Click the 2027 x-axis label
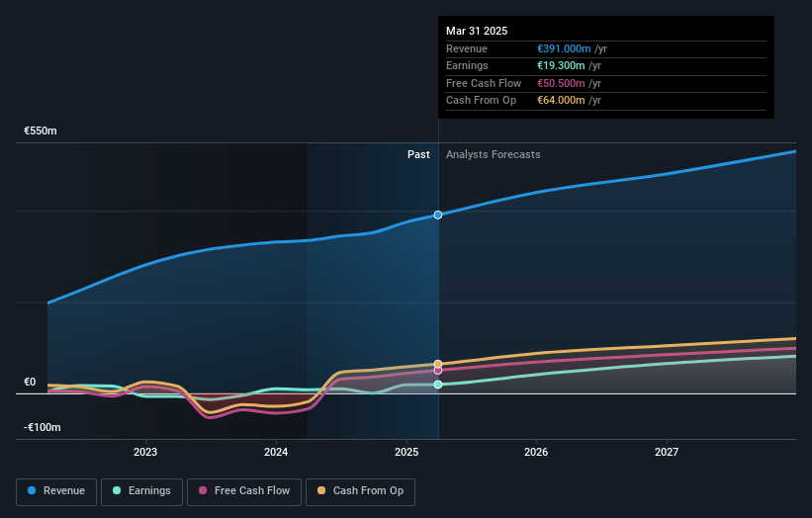The width and height of the screenshot is (812, 518). (667, 453)
